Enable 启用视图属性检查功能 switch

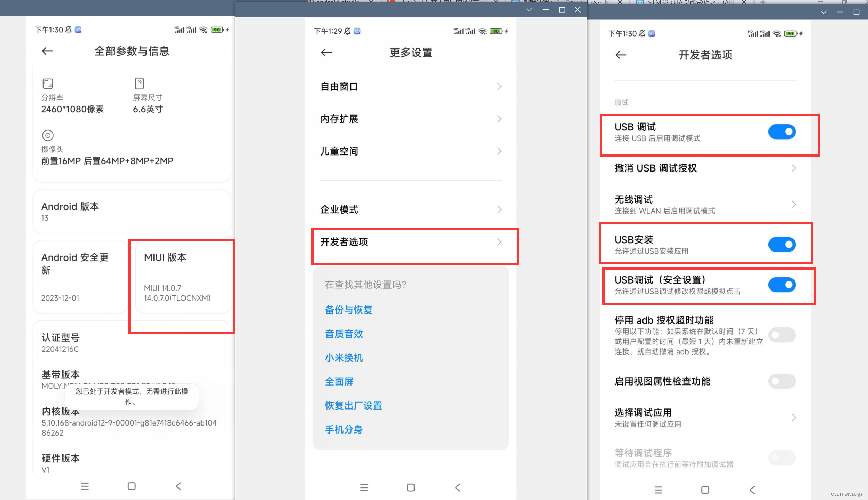point(782,381)
